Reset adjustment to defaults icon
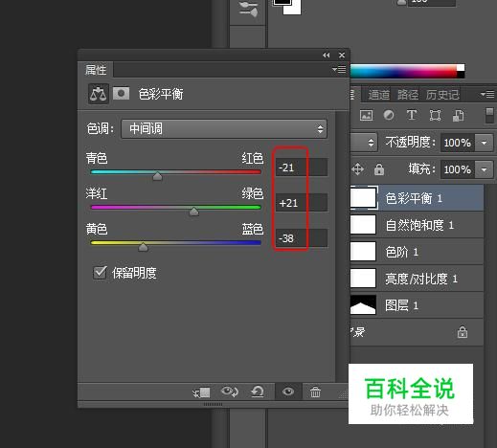 [x=258, y=392]
